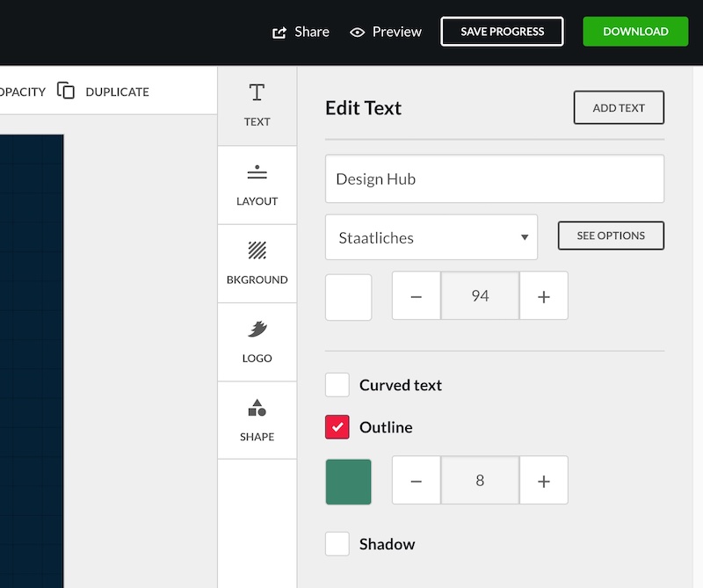Click See Options for fonts
This screenshot has height=588, width=703.
coord(611,236)
